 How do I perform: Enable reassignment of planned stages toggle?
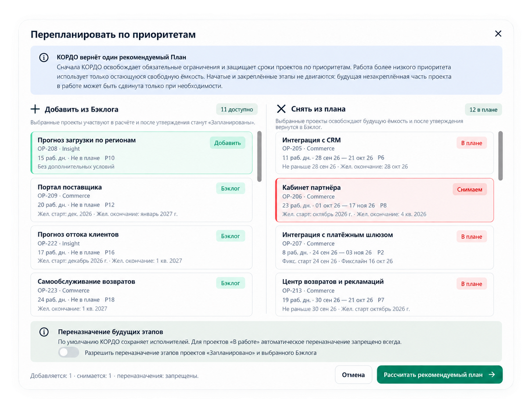[69, 352]
